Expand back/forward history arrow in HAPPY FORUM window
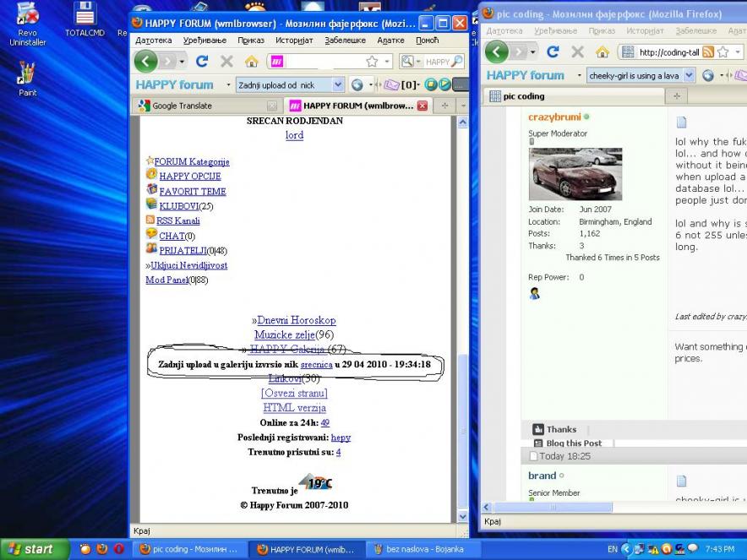747x560 pixels. click(x=182, y=62)
